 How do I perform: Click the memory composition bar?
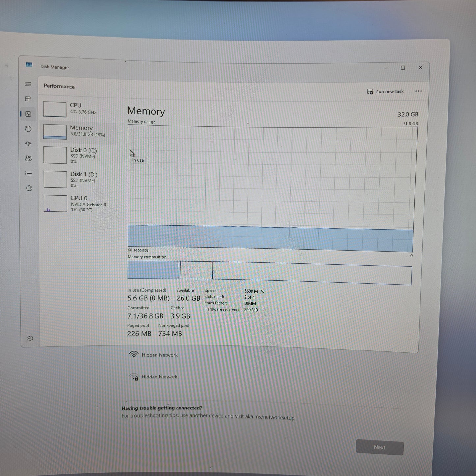tap(269, 273)
